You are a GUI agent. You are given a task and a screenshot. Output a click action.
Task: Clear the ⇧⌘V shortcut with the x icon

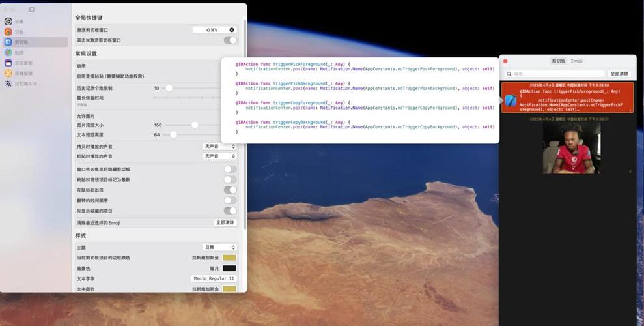pos(232,30)
